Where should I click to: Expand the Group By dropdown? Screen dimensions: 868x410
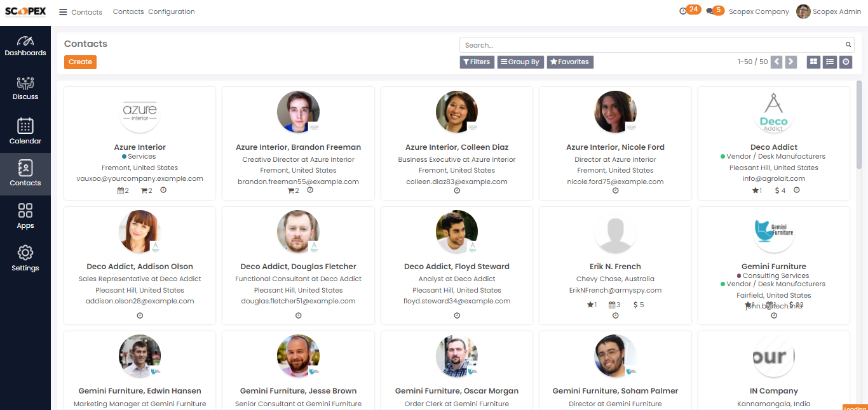click(520, 62)
